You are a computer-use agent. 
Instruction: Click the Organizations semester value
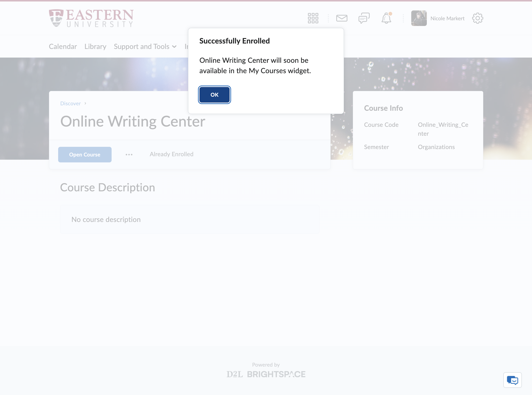436,147
